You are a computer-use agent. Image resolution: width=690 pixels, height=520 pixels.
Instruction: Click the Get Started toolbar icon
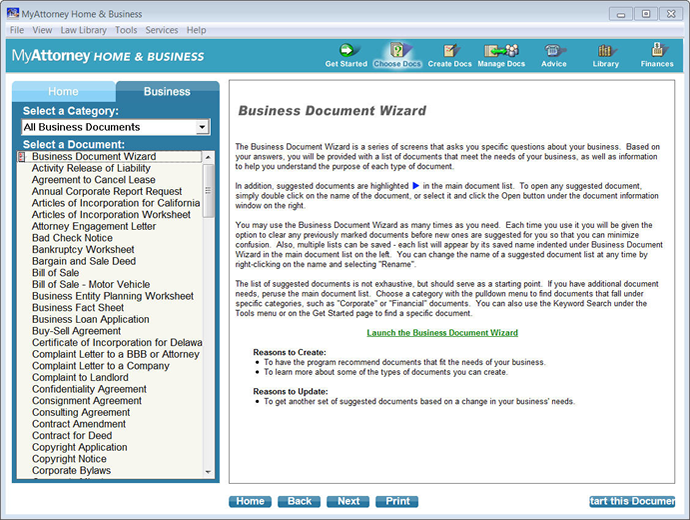tap(346, 55)
